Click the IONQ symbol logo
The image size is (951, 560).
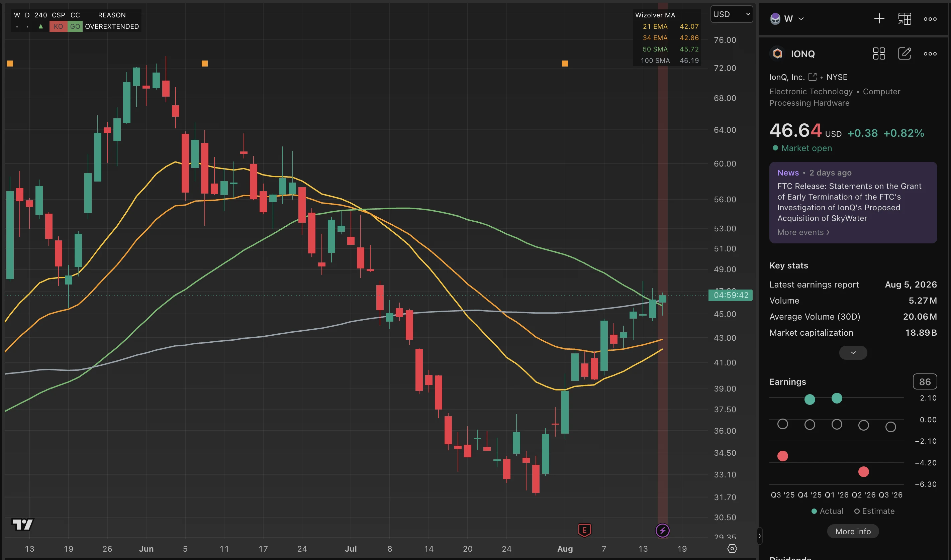click(x=777, y=53)
